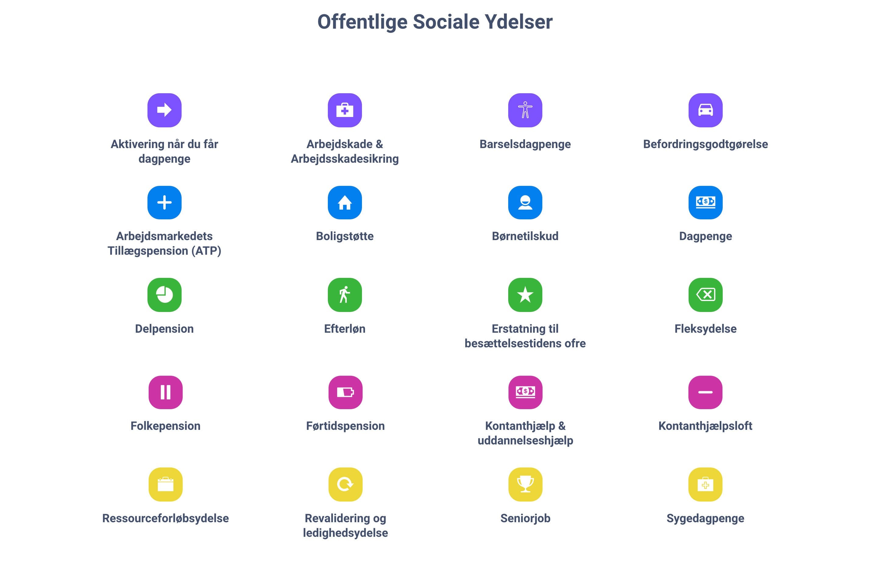Click the blue banknote Dagpenge icon
Viewport: 872px width, 588px height.
(x=705, y=203)
